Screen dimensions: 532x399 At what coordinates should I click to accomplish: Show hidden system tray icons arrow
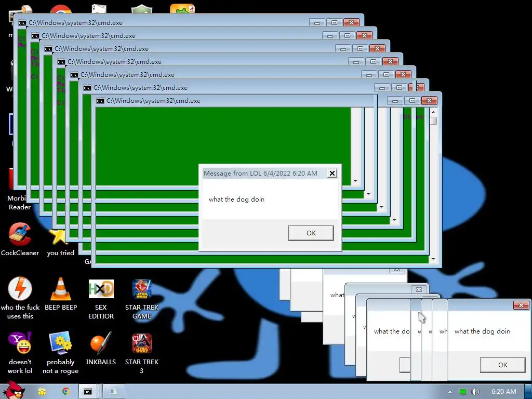tap(450, 392)
